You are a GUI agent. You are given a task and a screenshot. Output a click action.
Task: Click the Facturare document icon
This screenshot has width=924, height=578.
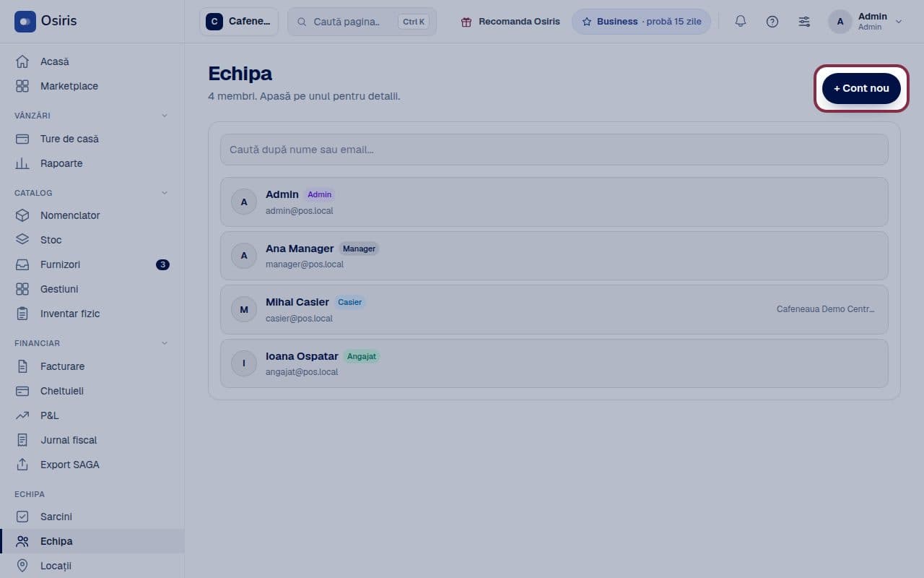[x=22, y=366]
